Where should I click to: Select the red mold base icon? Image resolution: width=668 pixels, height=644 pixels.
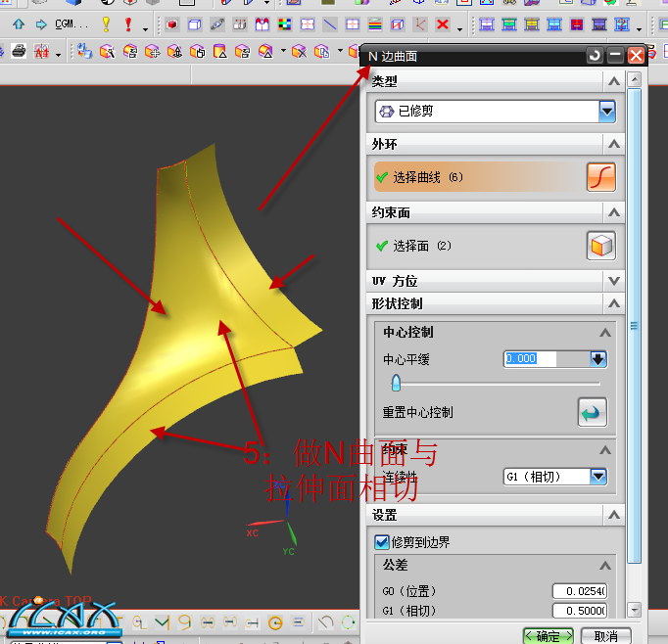pyautogui.click(x=577, y=24)
